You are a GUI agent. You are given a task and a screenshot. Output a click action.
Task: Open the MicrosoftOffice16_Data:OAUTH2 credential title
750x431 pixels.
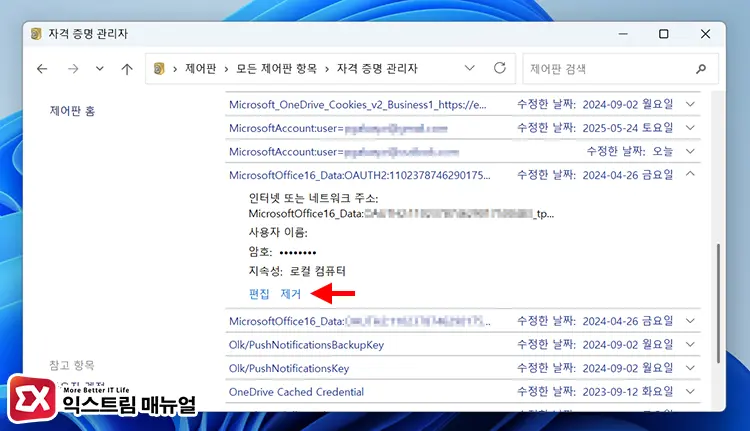click(360, 175)
